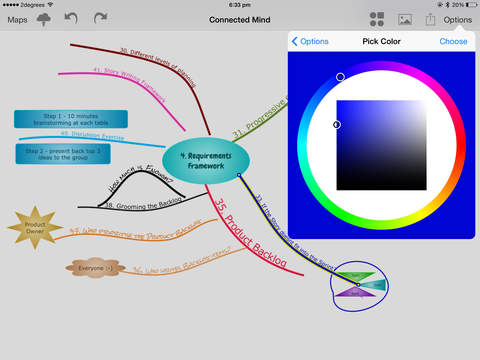Undo the last action
Screen dimensions: 480x360
(71, 18)
